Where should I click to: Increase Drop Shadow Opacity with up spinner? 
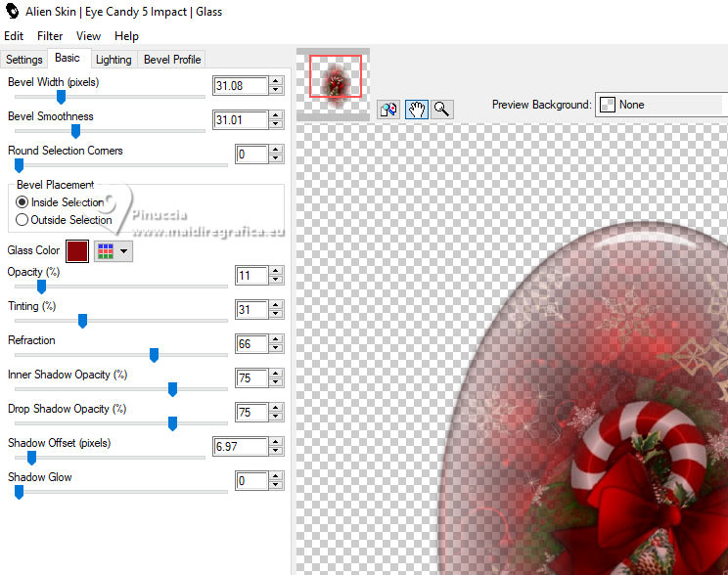point(276,408)
